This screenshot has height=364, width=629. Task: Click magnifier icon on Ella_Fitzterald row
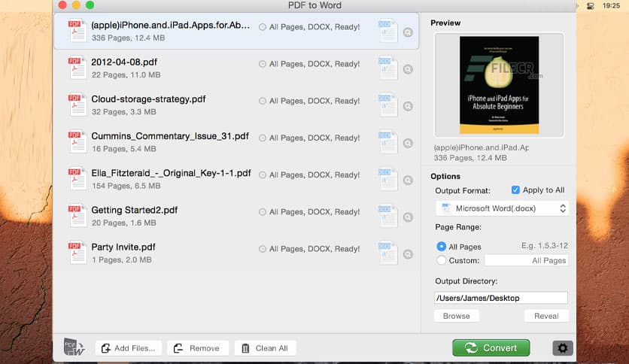408,180
